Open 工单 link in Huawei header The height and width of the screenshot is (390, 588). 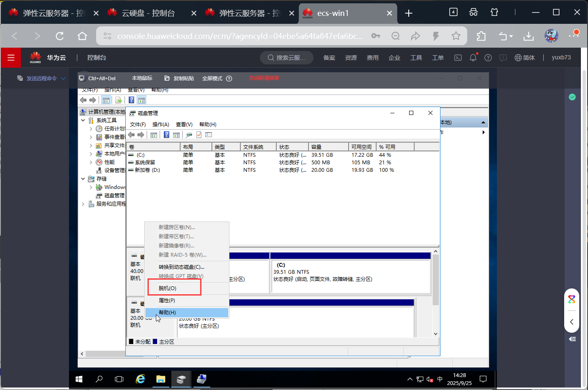click(x=438, y=58)
